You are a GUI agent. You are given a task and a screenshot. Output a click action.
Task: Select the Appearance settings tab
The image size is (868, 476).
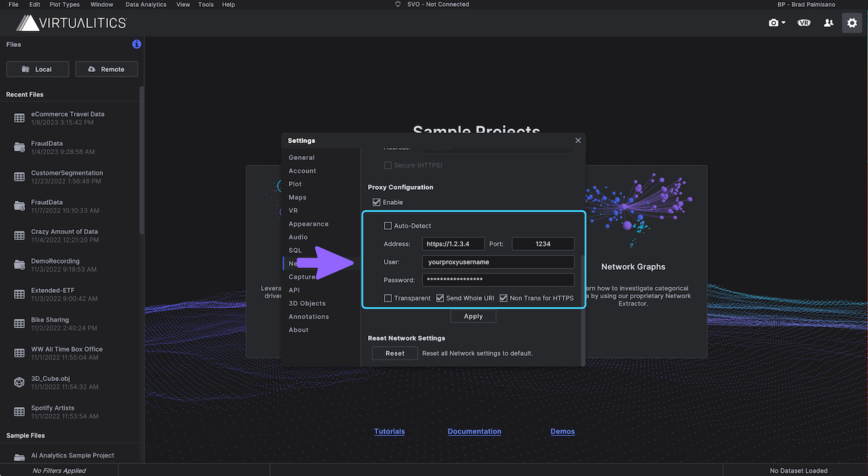pyautogui.click(x=309, y=224)
